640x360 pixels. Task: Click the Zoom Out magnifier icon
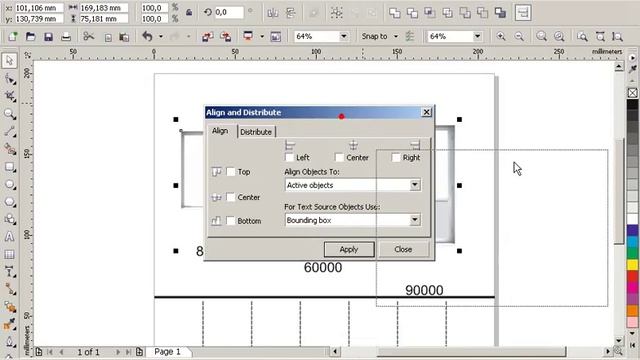519,37
